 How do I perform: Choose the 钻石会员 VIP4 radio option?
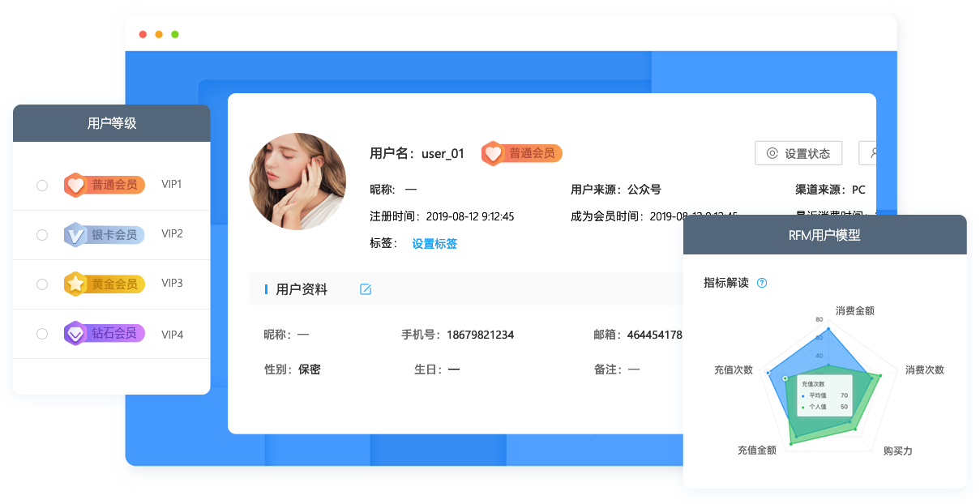[42, 334]
